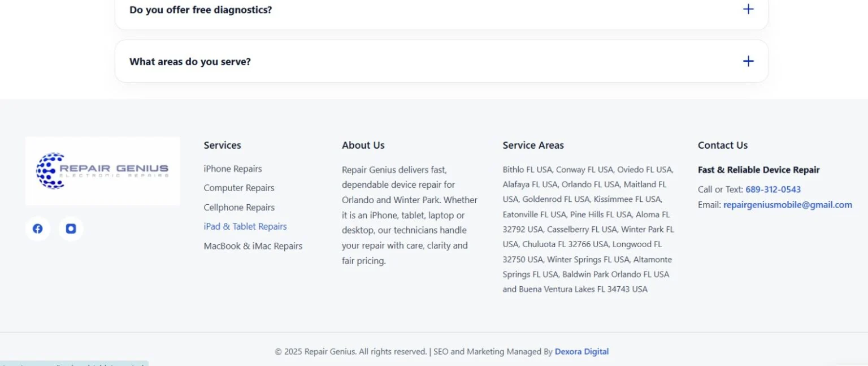Expand the free diagnostics question plus icon
Image resolution: width=868 pixels, height=366 pixels.
point(748,9)
